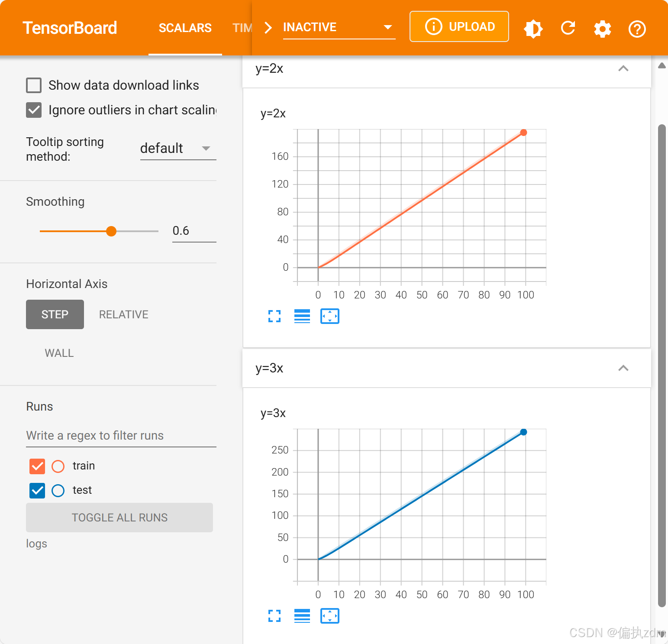Click the vertical scrollbar on the right
This screenshot has width=668, height=644.
coord(662,366)
